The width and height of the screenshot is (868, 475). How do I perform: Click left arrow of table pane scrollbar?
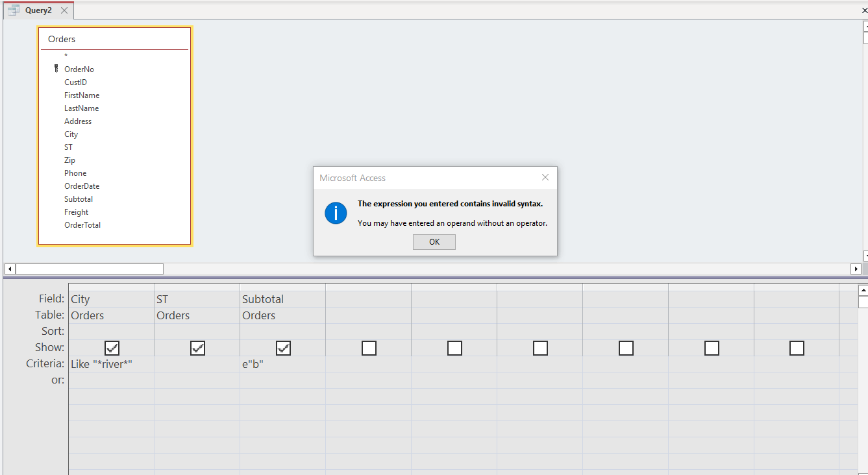(x=10, y=269)
